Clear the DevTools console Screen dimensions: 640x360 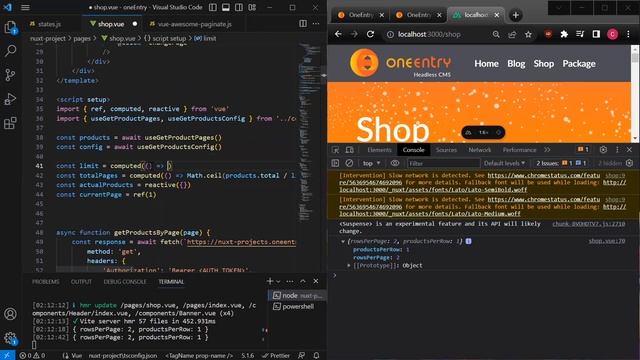click(349, 163)
